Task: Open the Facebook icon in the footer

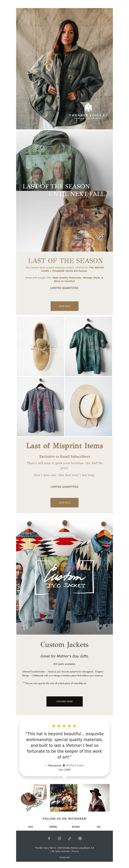Action: [x=49, y=838]
